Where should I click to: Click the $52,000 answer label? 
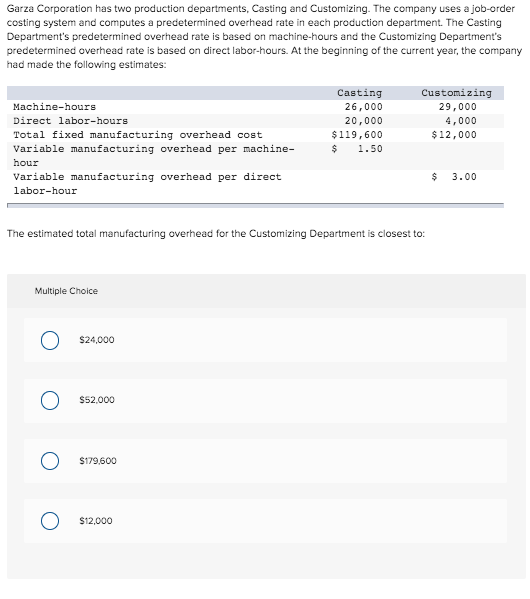(x=97, y=400)
